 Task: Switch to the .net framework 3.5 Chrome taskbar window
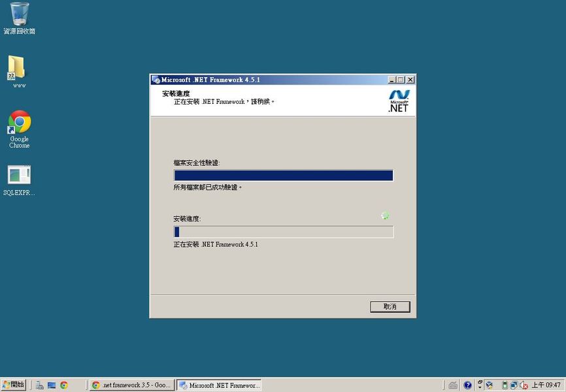pos(131,385)
